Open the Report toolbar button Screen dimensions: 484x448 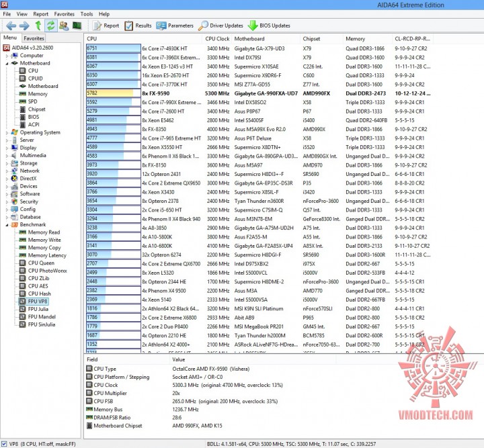(x=106, y=26)
